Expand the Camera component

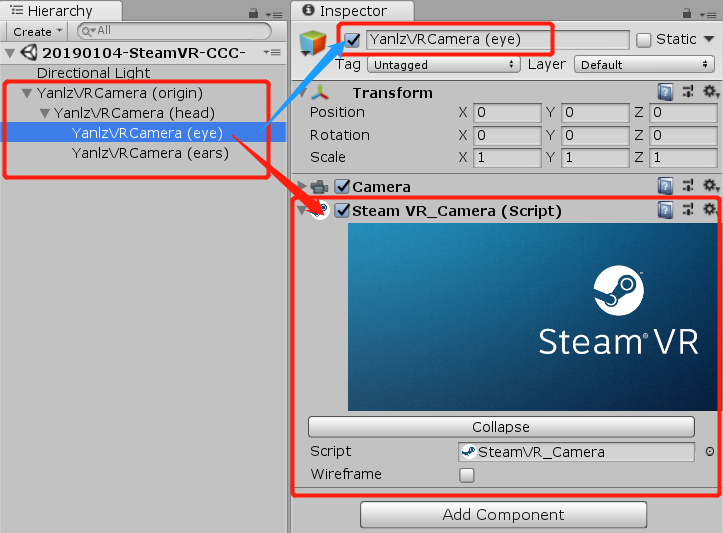(x=302, y=186)
